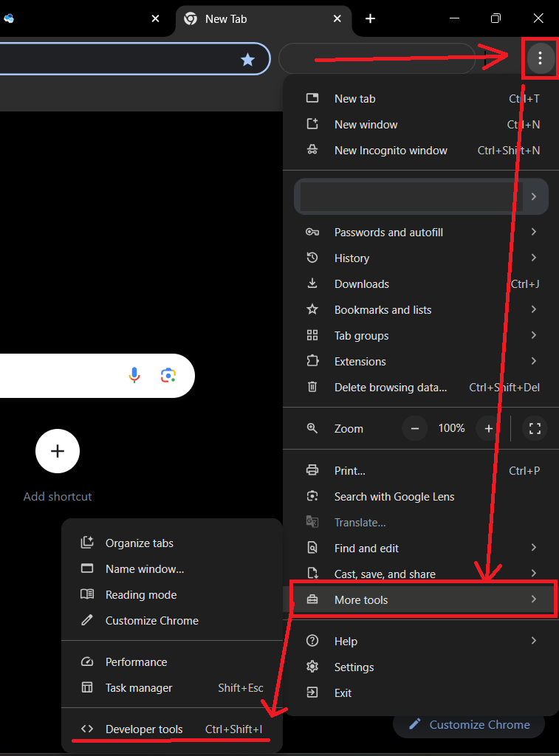Click the Zoom magnifier icon
Screen dimensions: 559x756
312,428
